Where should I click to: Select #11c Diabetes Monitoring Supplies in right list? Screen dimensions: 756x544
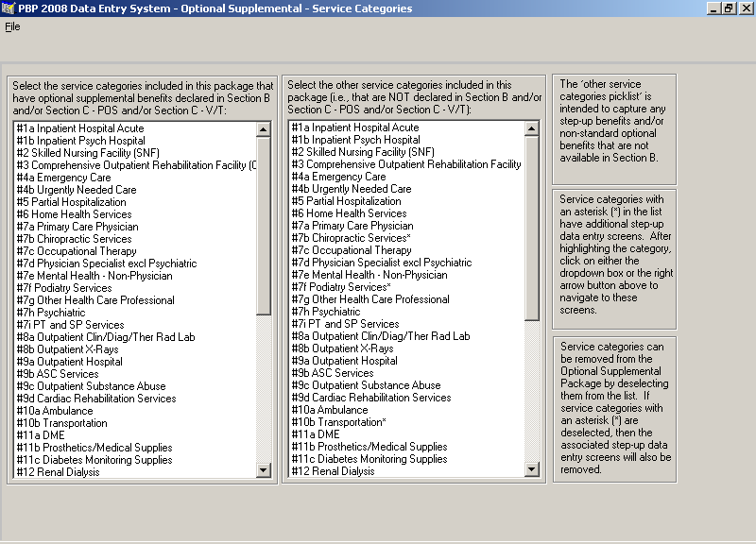coord(407,459)
